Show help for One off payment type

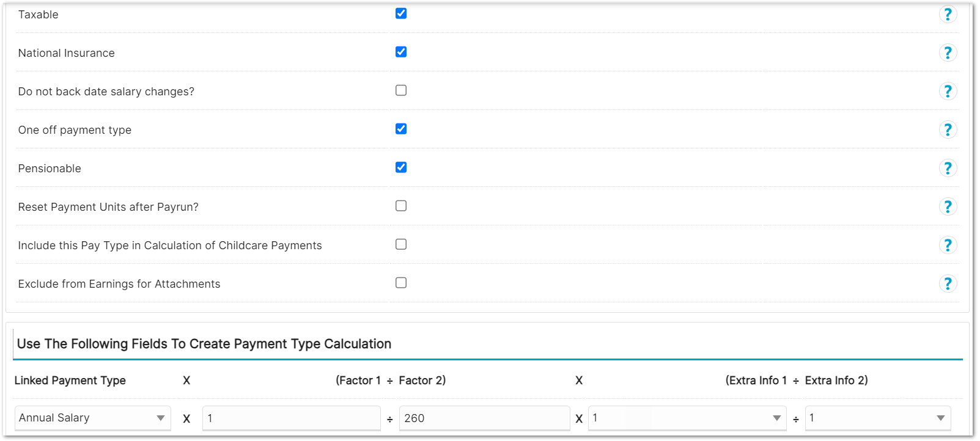pyautogui.click(x=948, y=129)
